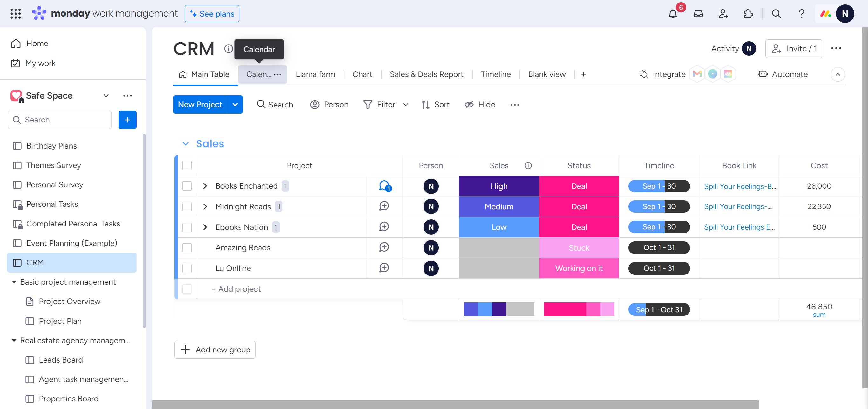Open the board info icon next to CRM
This screenshot has width=868, height=409.
point(228,49)
